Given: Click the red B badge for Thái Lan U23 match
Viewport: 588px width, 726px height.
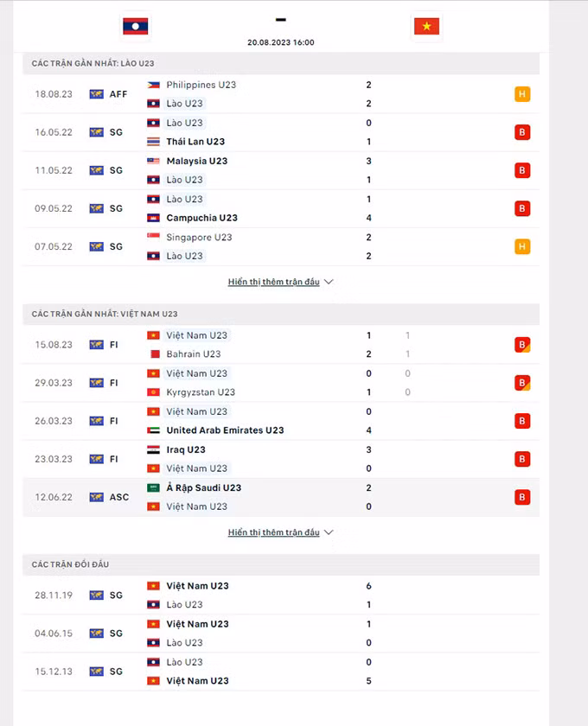Looking at the screenshot, I should 522,132.
